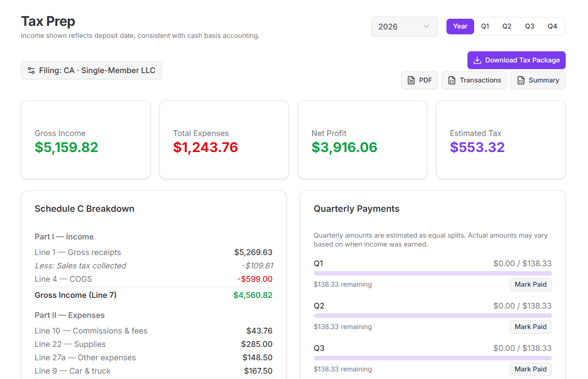Mark Q3 payment as paid
This screenshot has width=588, height=379.
tap(530, 369)
